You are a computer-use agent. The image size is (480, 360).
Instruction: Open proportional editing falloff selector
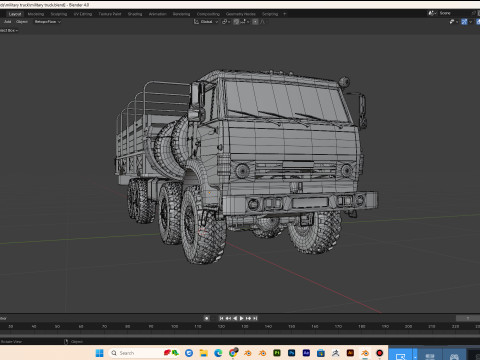[x=263, y=22]
